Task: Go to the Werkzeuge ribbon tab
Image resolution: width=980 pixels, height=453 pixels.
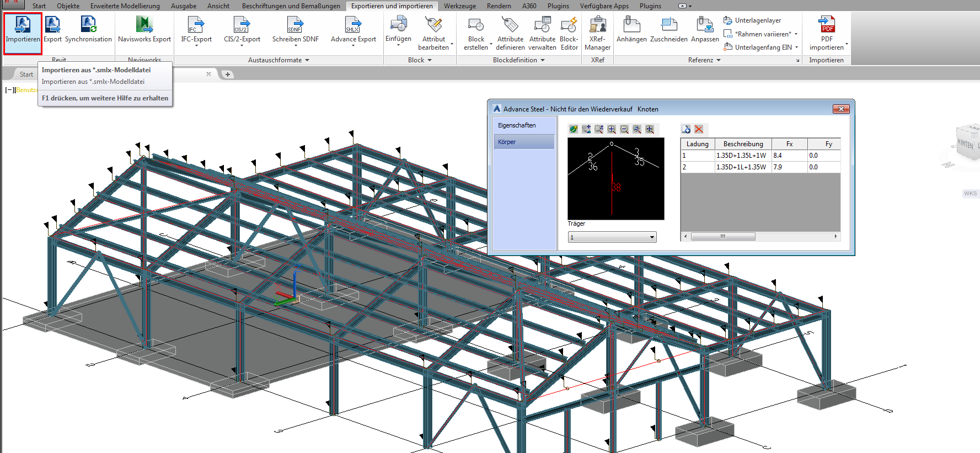Action: pyautogui.click(x=460, y=6)
